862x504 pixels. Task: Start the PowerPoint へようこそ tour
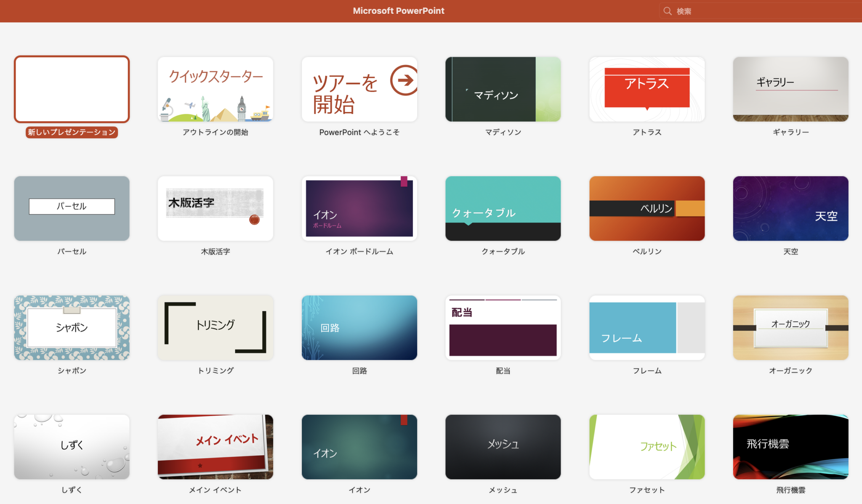point(359,89)
